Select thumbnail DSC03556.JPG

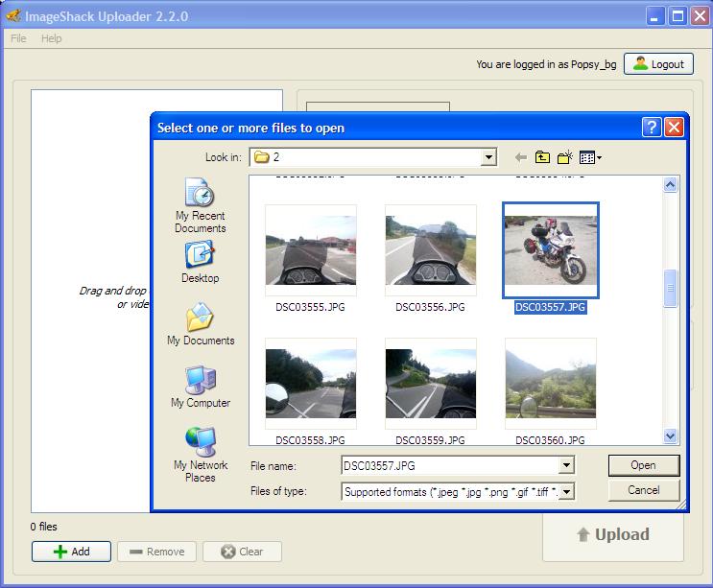pyautogui.click(x=431, y=250)
